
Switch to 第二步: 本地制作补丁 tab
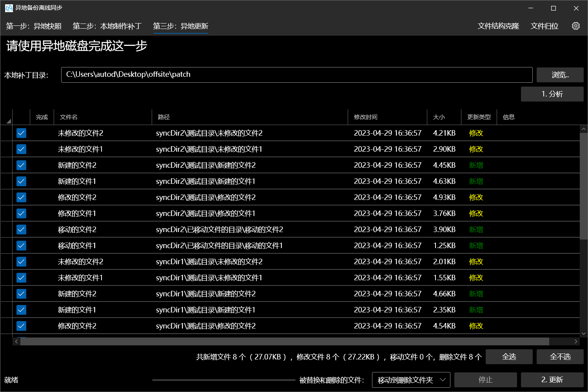pos(107,26)
